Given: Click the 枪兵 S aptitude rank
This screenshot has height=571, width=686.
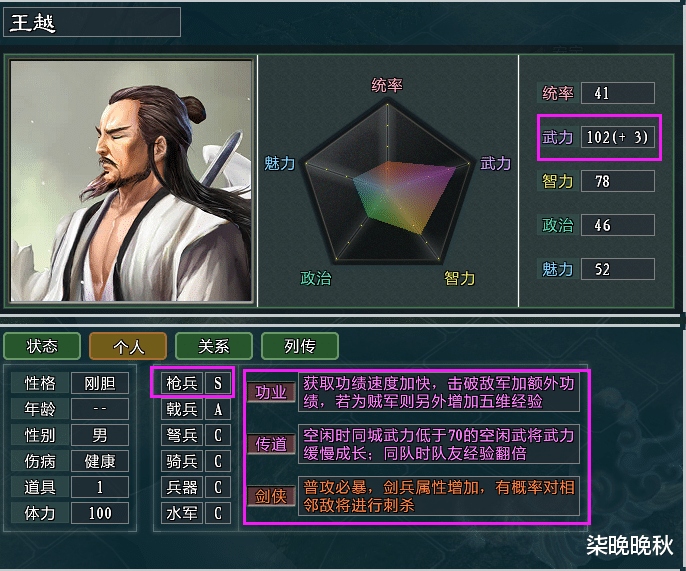Looking at the screenshot, I should click(x=217, y=383).
